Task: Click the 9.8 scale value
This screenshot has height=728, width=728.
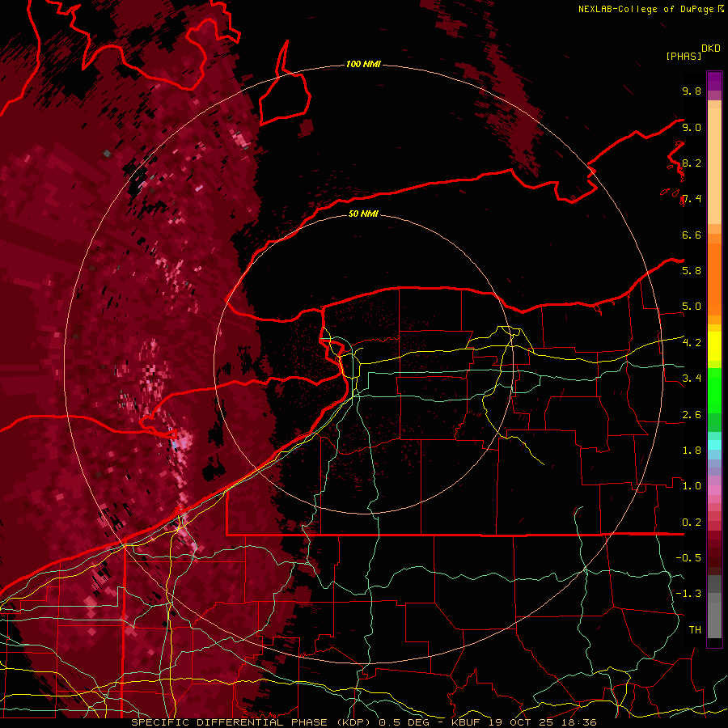Action: pos(692,91)
